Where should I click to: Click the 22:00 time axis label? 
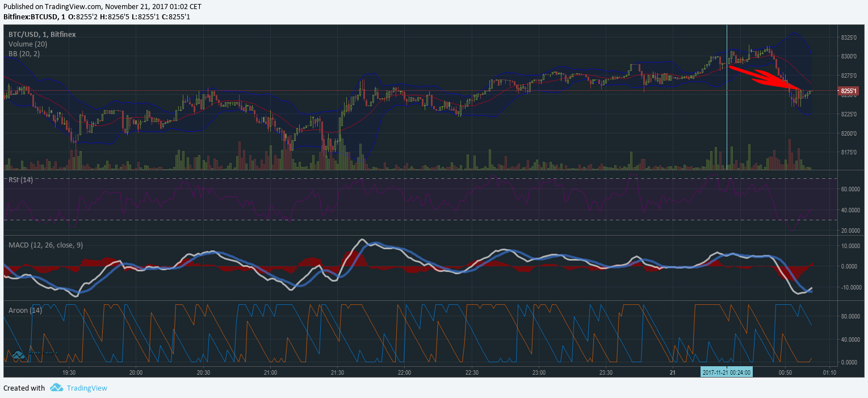click(x=404, y=372)
